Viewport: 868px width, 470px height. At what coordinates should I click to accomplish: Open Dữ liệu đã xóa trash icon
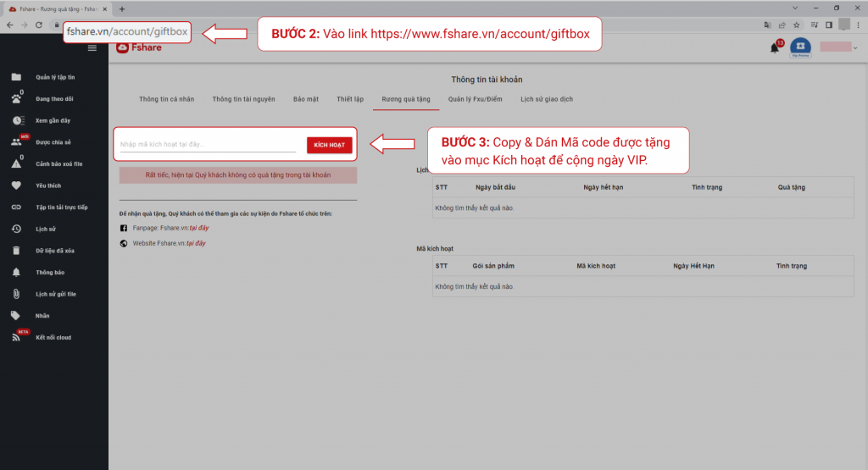coord(16,251)
